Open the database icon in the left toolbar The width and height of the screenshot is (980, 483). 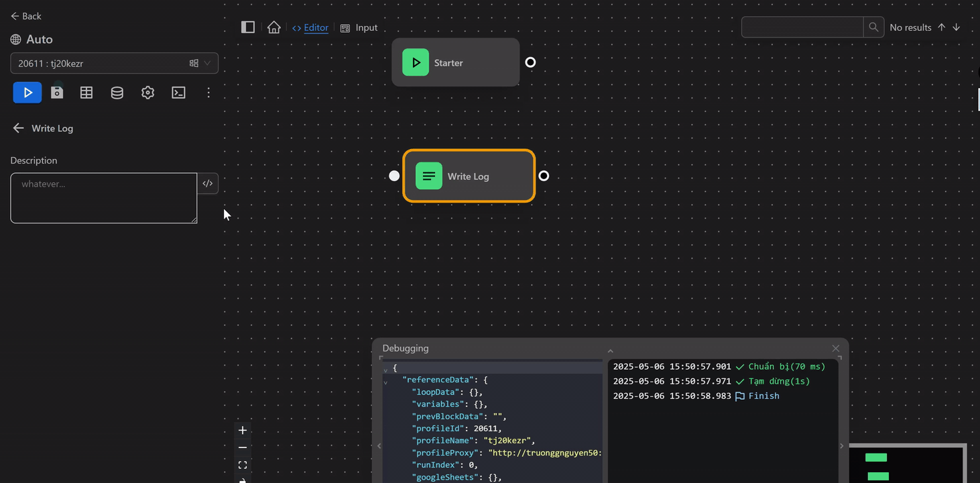(117, 92)
